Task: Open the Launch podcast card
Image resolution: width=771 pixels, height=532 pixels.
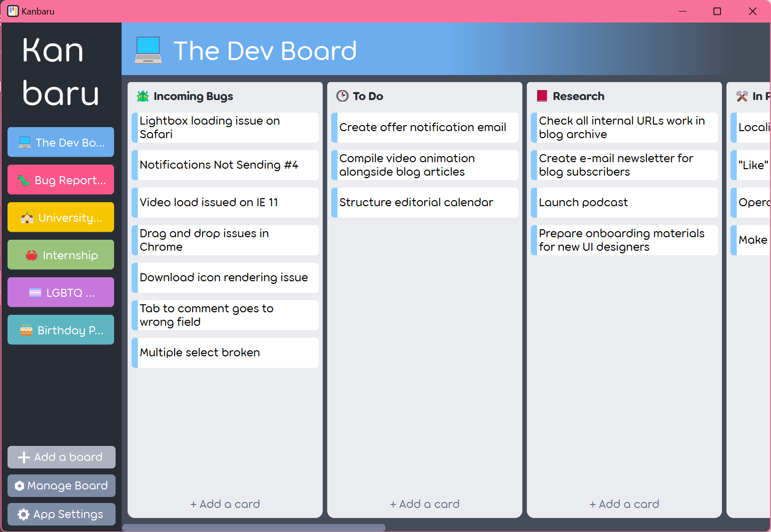Action: coord(624,203)
